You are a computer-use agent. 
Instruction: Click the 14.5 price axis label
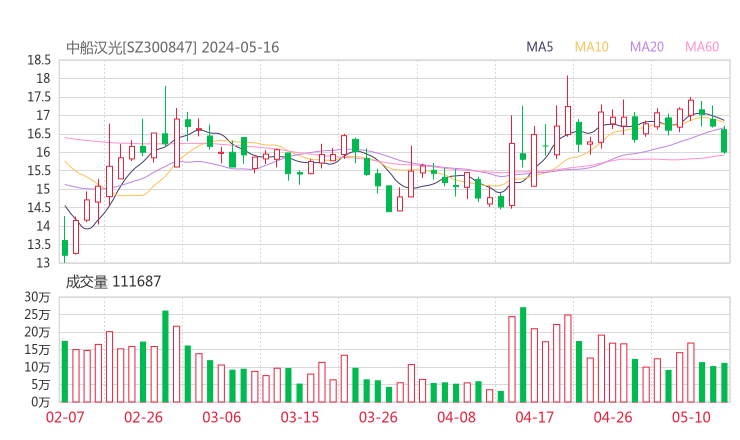pos(39,208)
